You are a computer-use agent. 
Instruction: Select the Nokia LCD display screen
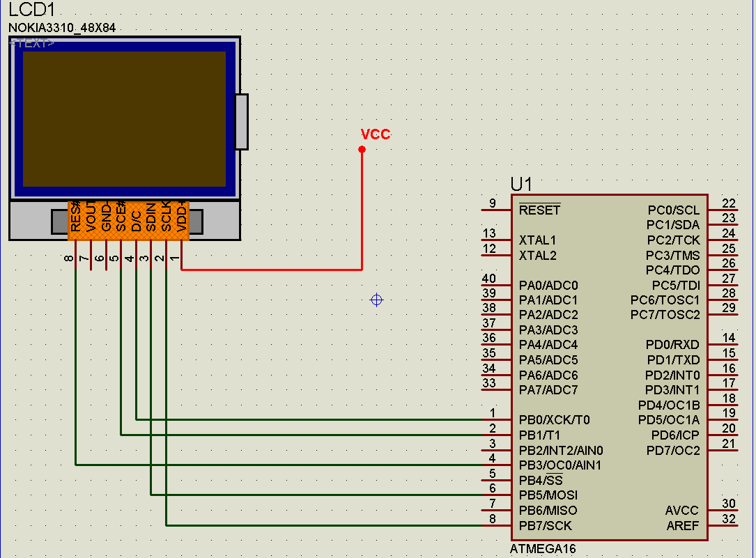[125, 119]
